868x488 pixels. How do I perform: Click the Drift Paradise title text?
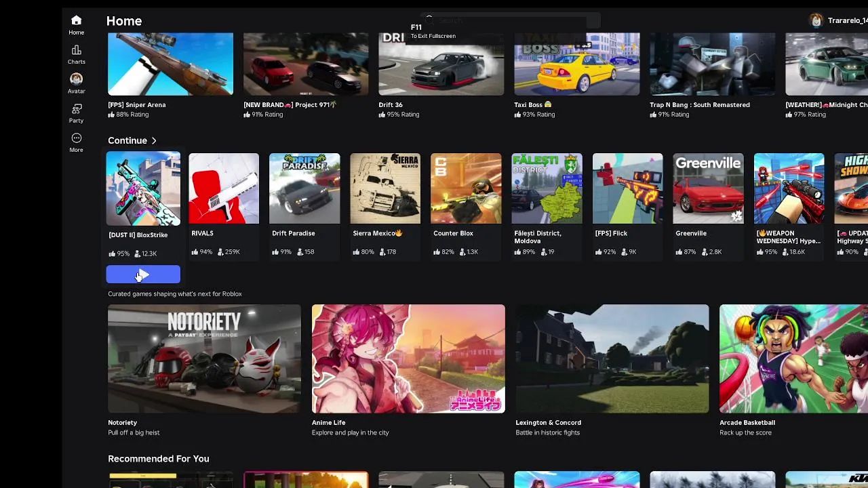pyautogui.click(x=293, y=233)
